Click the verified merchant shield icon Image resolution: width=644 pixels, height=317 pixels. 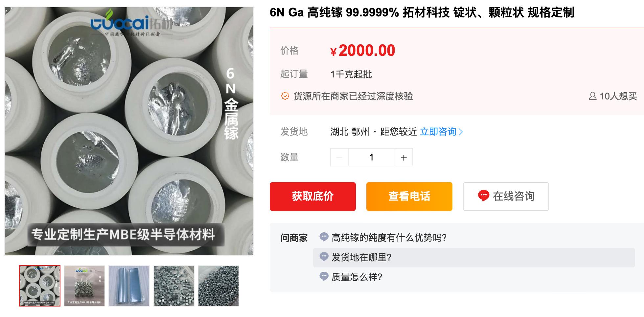(x=285, y=96)
